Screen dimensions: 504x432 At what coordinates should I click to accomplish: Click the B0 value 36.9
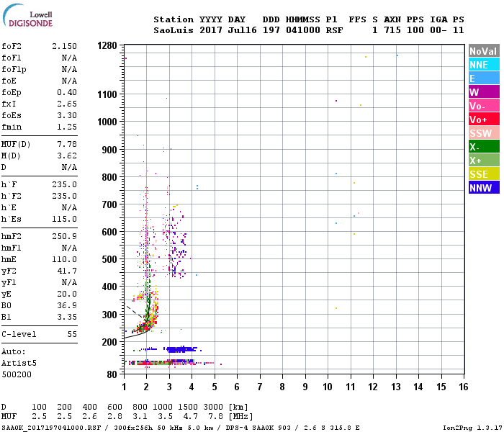(x=67, y=305)
